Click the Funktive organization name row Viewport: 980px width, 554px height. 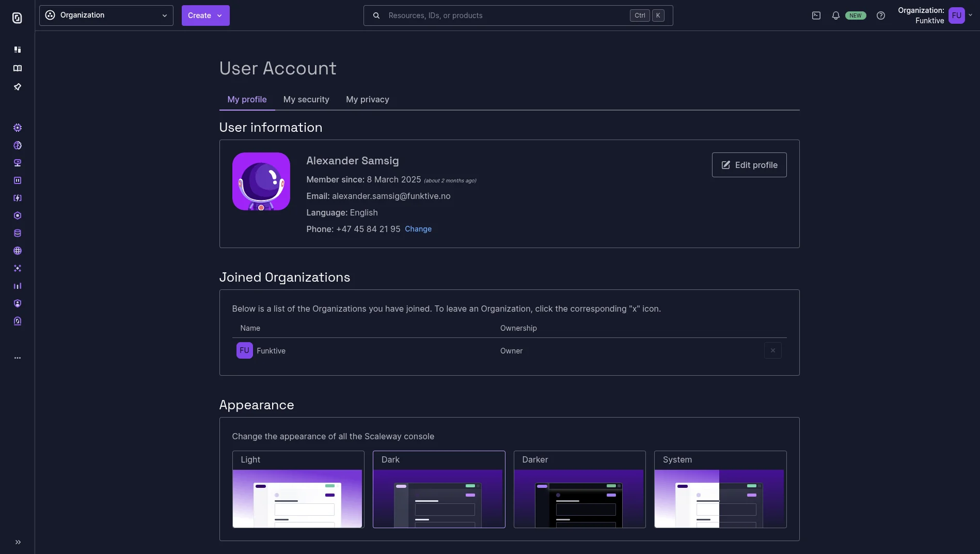pyautogui.click(x=510, y=350)
